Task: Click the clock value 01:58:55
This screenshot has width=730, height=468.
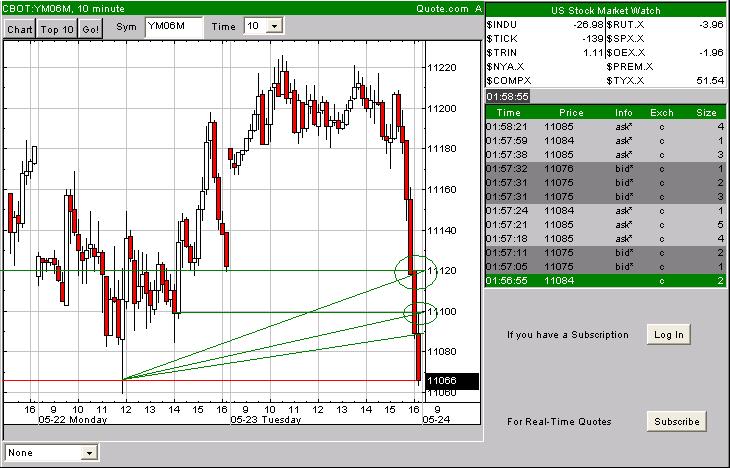Action: point(507,96)
